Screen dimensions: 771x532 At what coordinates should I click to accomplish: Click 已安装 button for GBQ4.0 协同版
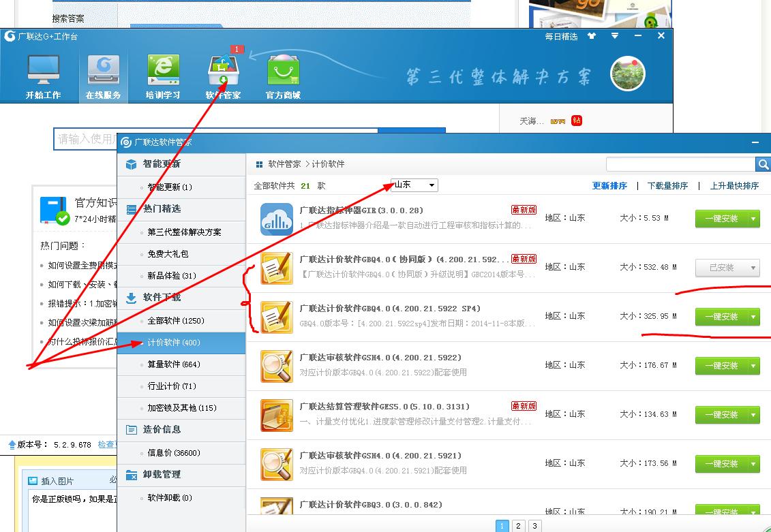tap(721, 268)
